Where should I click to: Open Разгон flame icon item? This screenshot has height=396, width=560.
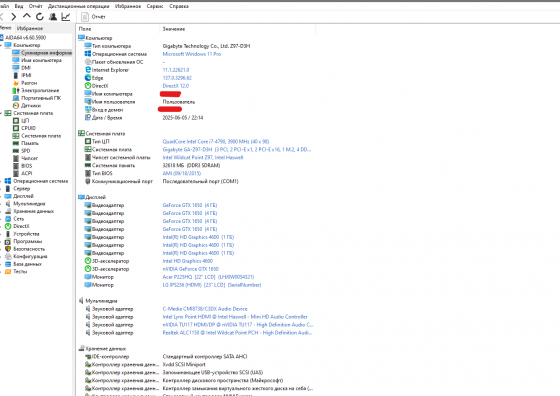click(29, 83)
